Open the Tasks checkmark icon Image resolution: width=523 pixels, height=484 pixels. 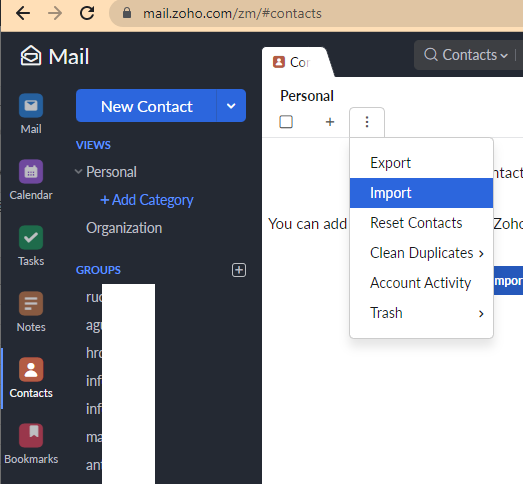point(31,237)
